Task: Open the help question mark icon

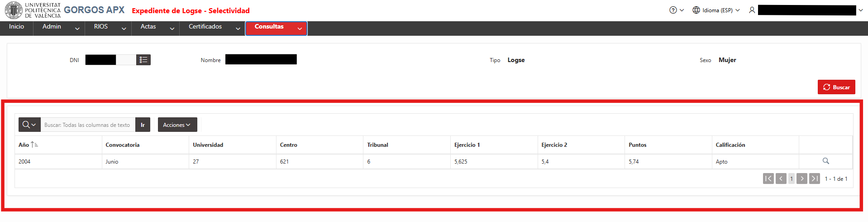Action: 673,10
